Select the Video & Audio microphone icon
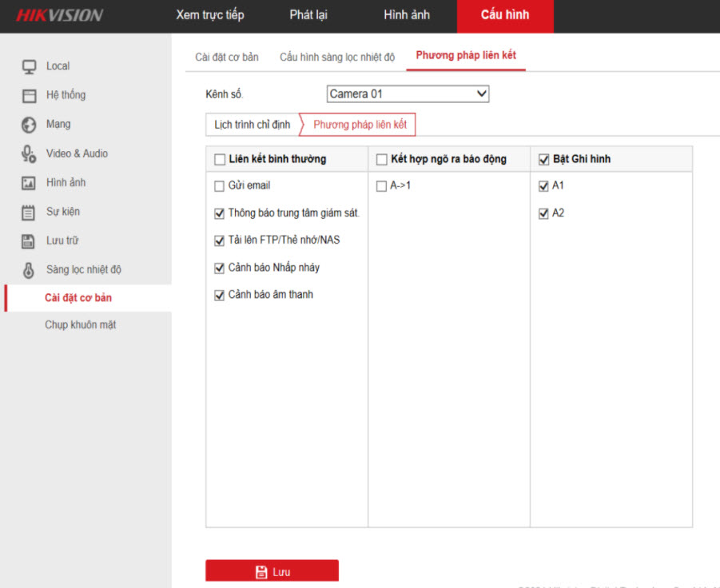The width and height of the screenshot is (720, 588). pyautogui.click(x=29, y=154)
